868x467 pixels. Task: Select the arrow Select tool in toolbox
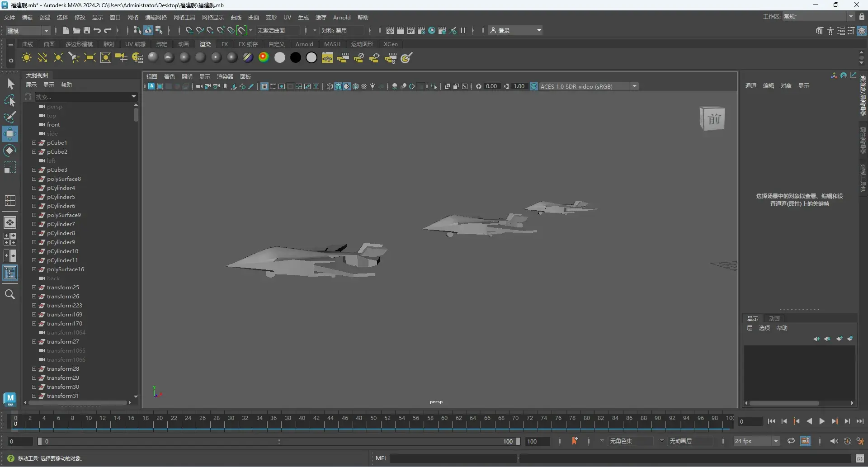pos(10,84)
